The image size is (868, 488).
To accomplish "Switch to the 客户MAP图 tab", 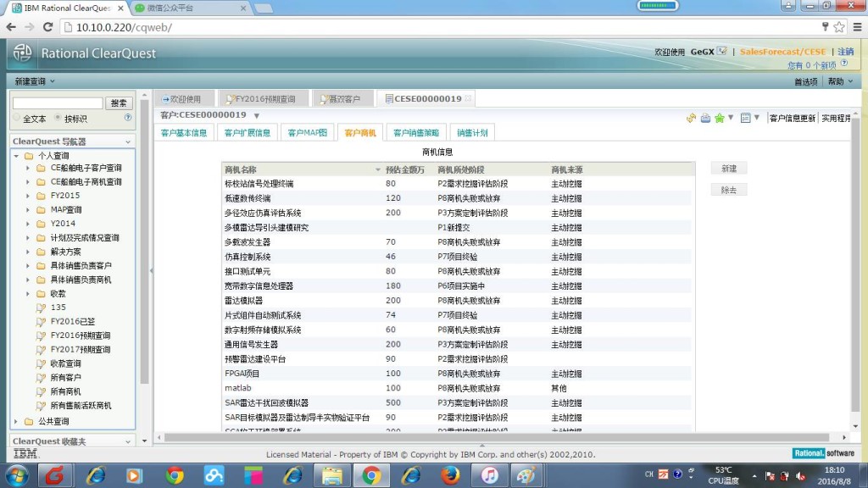I will (307, 133).
